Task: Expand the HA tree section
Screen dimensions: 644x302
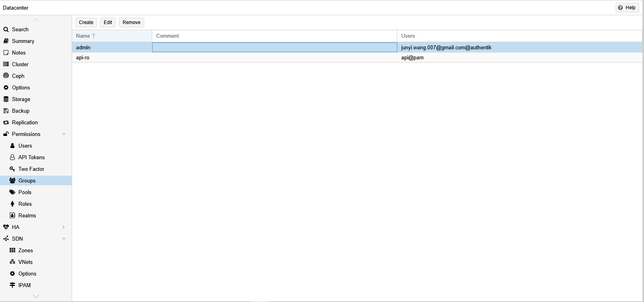Action: point(64,227)
